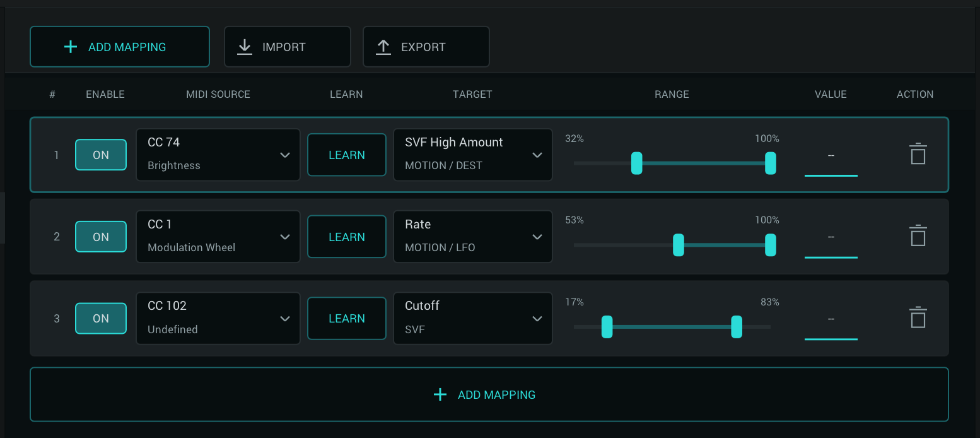Click the 17% minimum handle of mapping 3
The height and width of the screenshot is (438, 980).
pos(607,327)
